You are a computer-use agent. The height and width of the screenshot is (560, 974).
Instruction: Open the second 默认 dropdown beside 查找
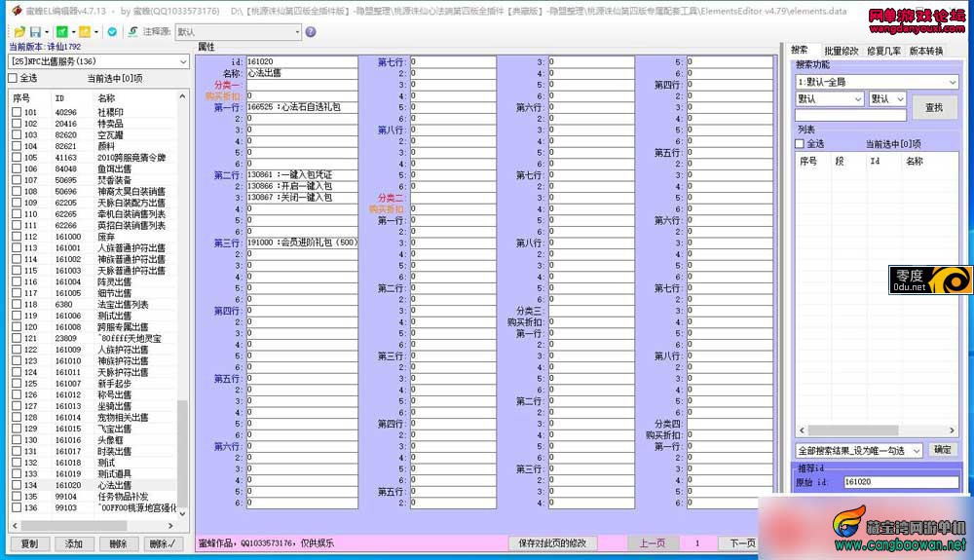(887, 98)
